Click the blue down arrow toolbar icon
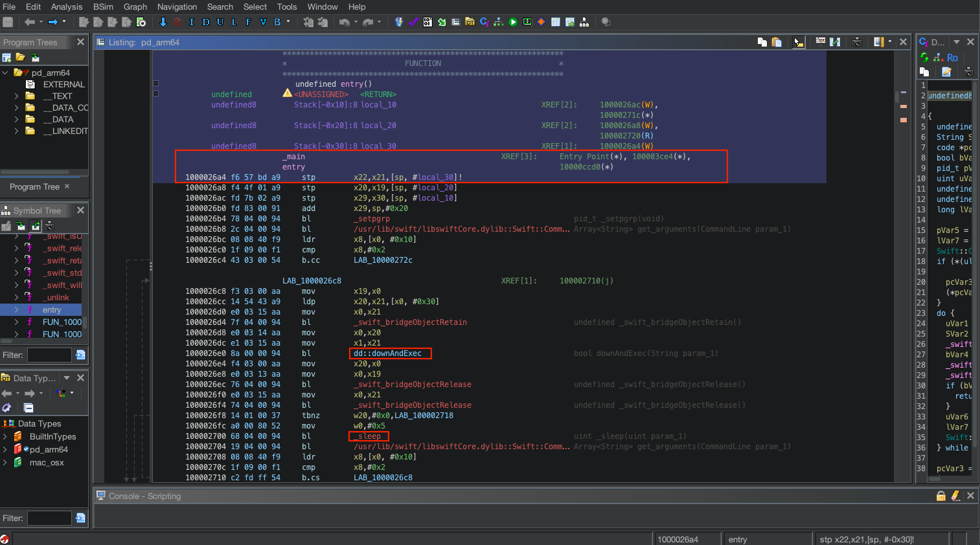This screenshot has width=980, height=545. [x=163, y=22]
